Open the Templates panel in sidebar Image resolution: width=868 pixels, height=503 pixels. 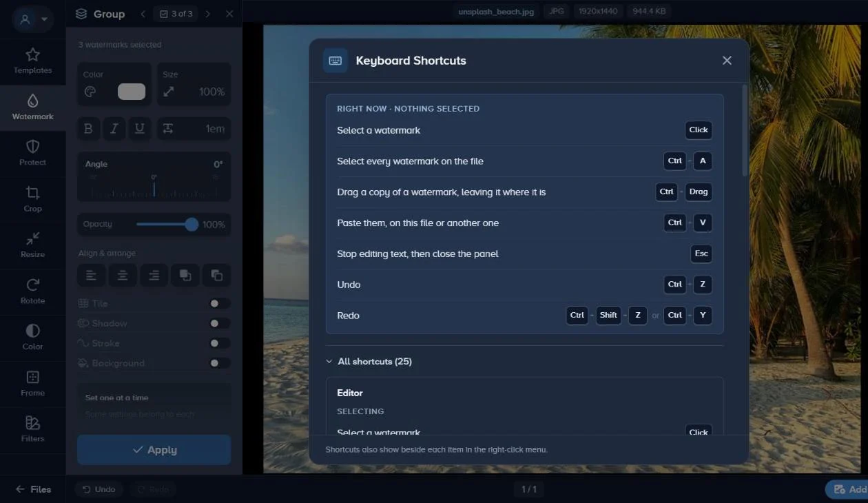tap(32, 61)
